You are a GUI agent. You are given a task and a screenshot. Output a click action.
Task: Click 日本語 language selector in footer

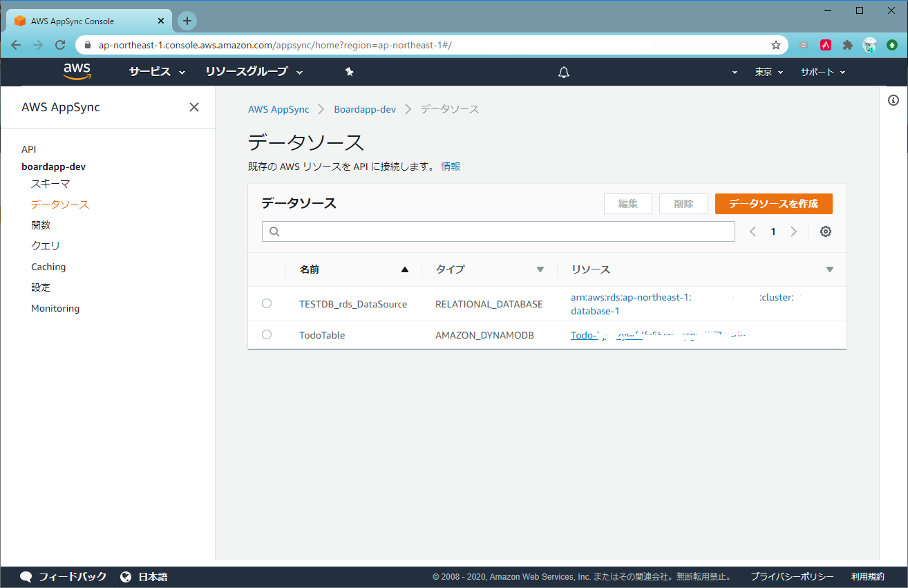click(153, 576)
